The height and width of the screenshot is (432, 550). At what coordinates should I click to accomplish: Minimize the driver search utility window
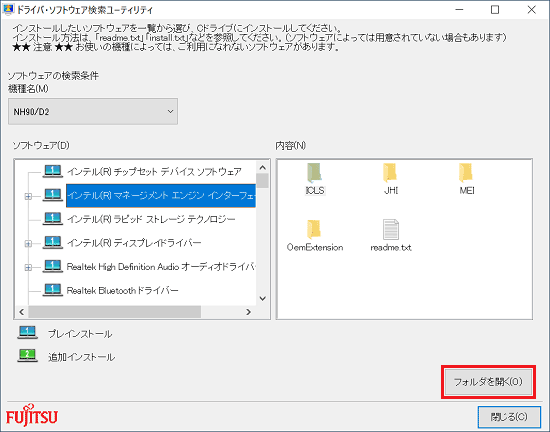point(460,9)
